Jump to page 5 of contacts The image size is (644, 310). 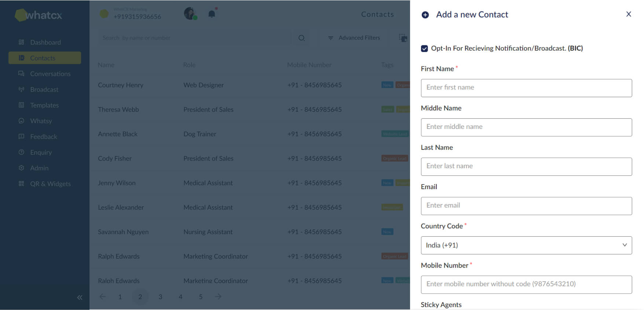(201, 297)
